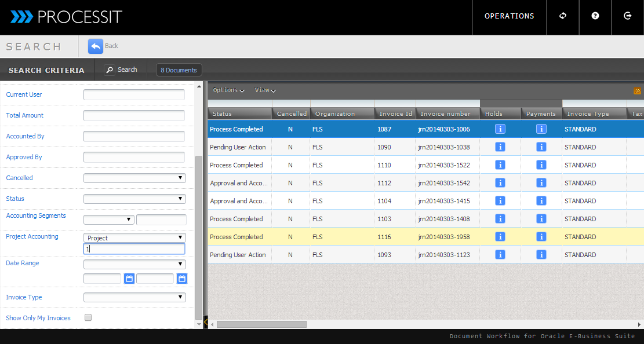Open the Options menu
The image size is (644, 344).
[228, 90]
